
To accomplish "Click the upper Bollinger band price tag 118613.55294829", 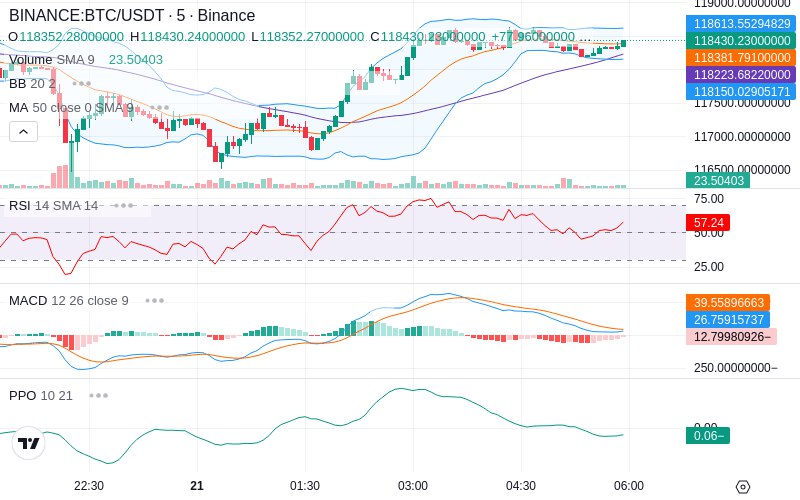I will pyautogui.click(x=741, y=23).
